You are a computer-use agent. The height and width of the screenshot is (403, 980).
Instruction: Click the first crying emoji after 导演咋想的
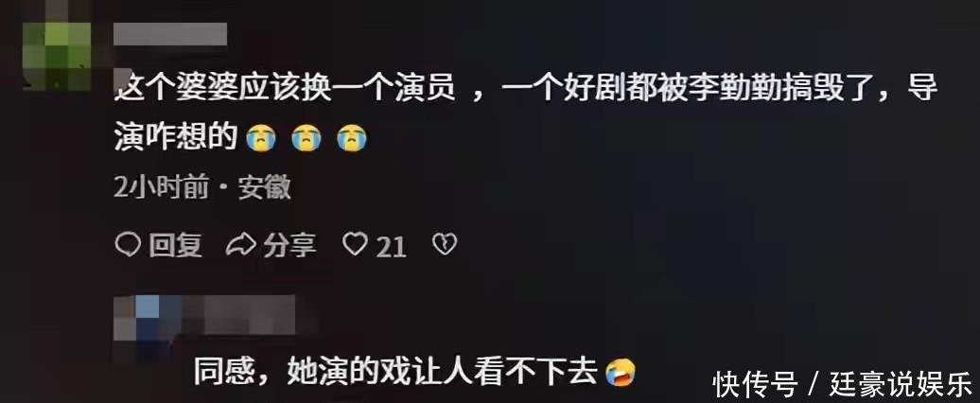click(x=261, y=138)
